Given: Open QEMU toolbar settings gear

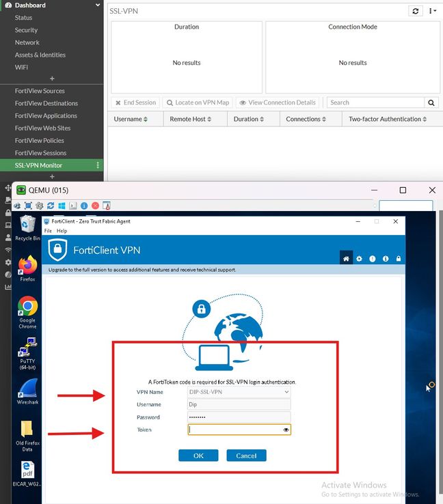Looking at the screenshot, I should (x=40, y=206).
